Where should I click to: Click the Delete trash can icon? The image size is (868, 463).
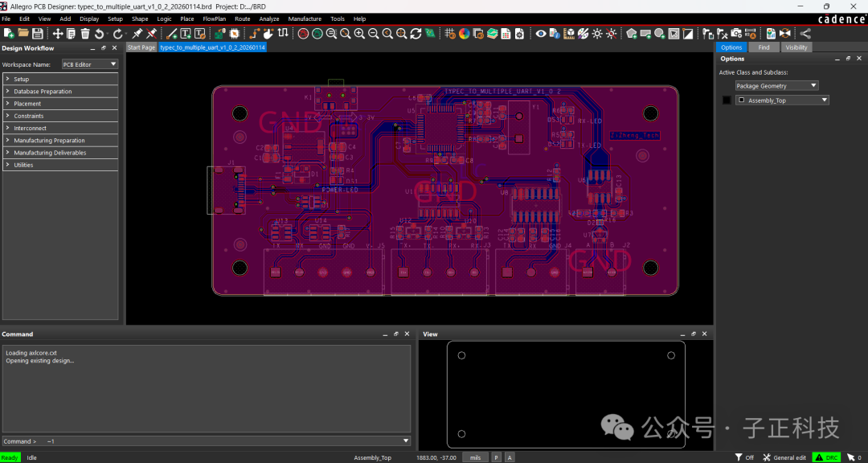click(85, 33)
